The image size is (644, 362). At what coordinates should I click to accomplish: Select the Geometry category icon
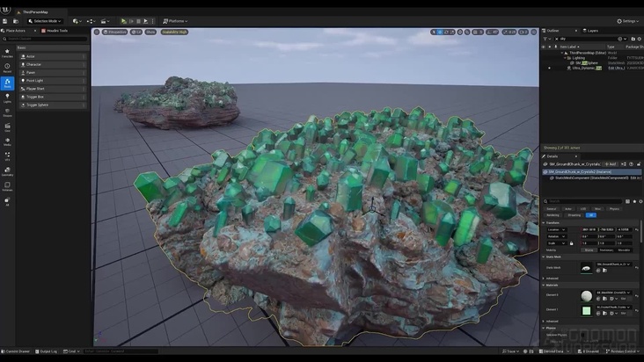[7, 171]
